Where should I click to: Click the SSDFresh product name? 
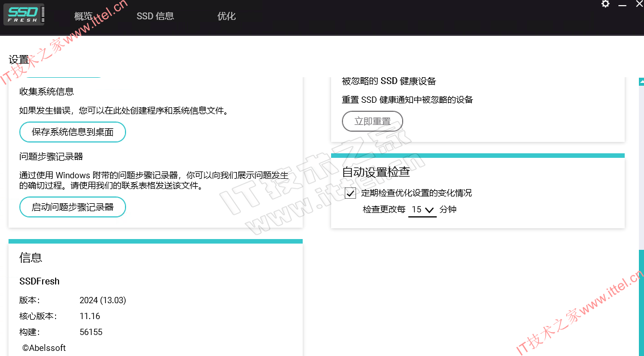[39, 281]
